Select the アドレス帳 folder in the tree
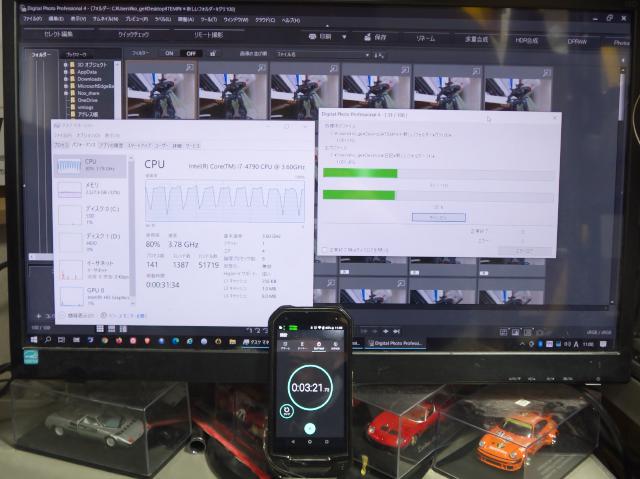The image size is (640, 479). [88, 115]
